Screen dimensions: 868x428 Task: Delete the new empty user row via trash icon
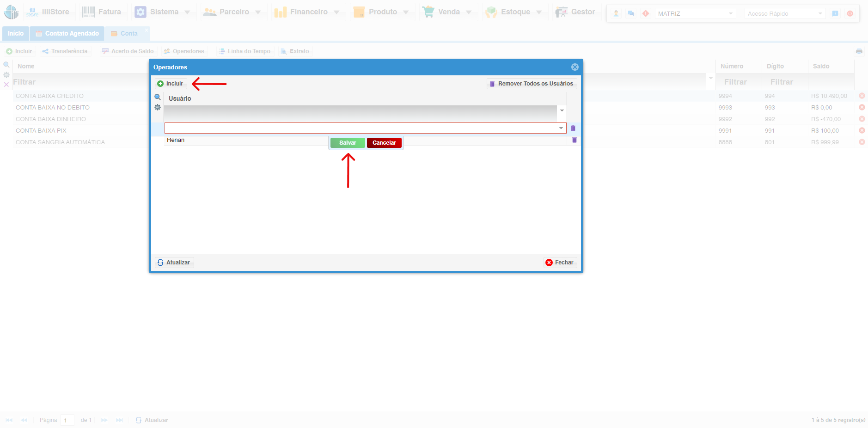(573, 128)
